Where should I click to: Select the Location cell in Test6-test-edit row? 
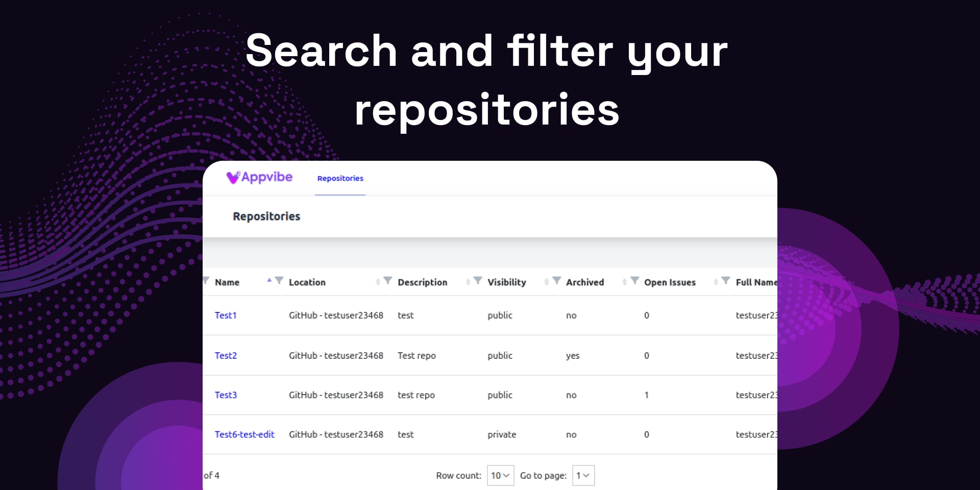coord(336,434)
